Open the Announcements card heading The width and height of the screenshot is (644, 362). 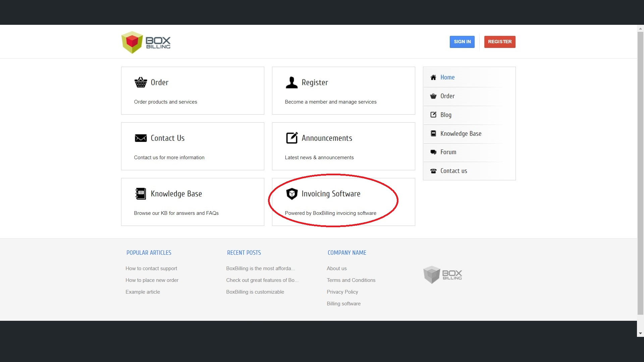pyautogui.click(x=327, y=138)
